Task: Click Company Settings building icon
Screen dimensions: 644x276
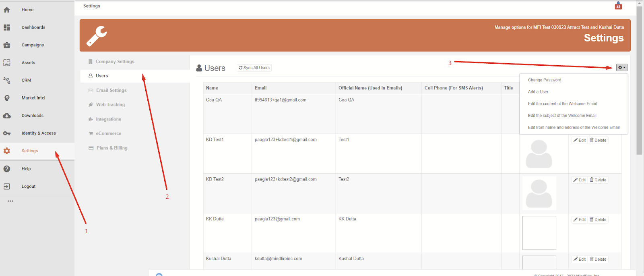Action: pyautogui.click(x=91, y=62)
